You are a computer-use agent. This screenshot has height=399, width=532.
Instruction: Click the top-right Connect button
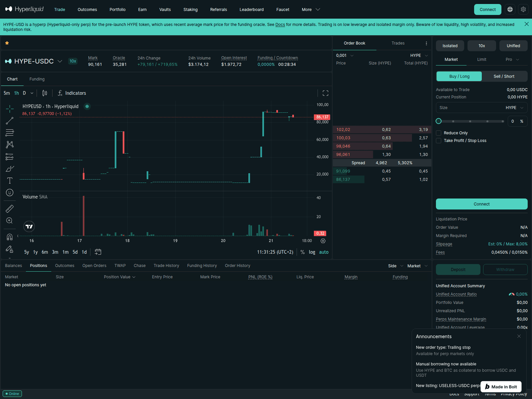pos(488,9)
